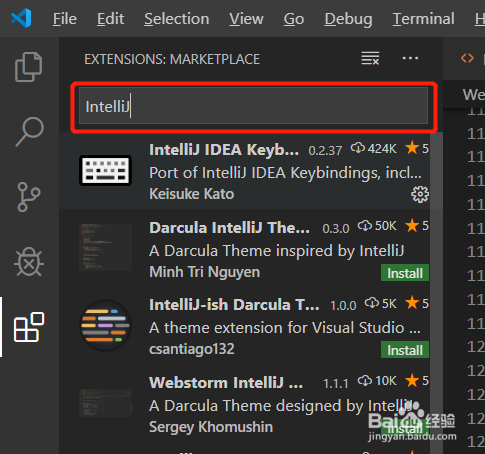Screen dimensions: 485x454
Task: Open Extensions panel More Actions menu
Action: click(x=410, y=58)
